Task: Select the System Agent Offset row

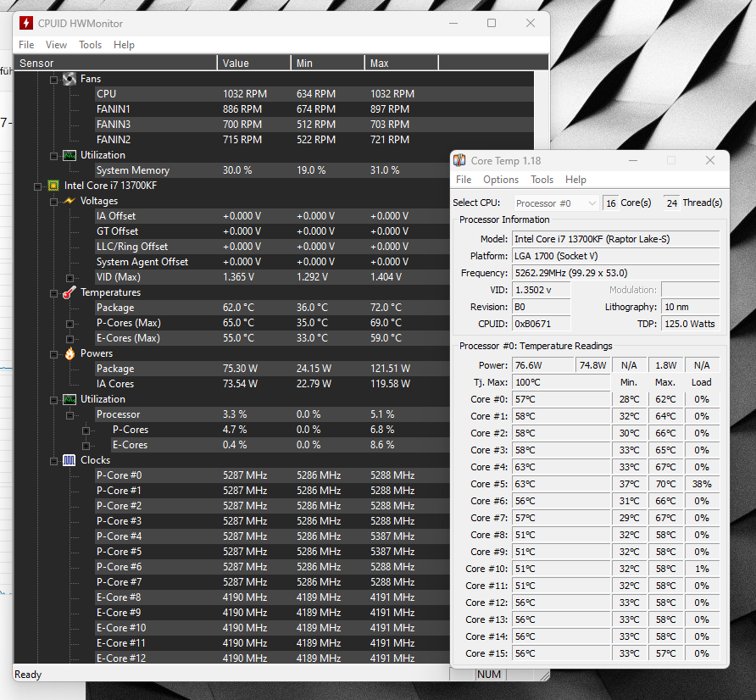Action: click(272, 262)
